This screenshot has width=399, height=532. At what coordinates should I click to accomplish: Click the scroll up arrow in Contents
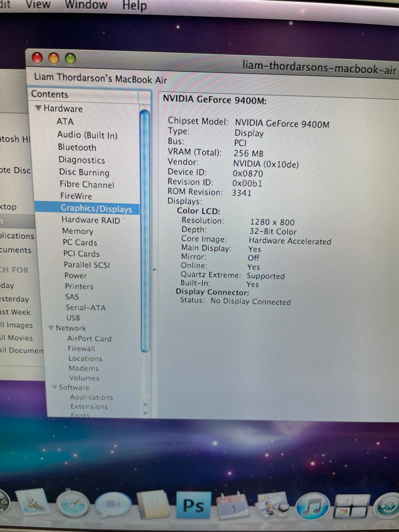[145, 403]
